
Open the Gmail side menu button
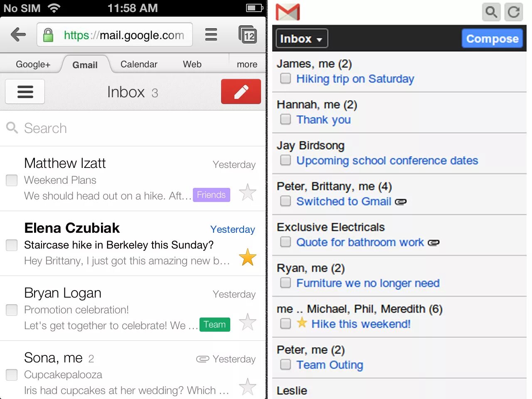coord(25,91)
